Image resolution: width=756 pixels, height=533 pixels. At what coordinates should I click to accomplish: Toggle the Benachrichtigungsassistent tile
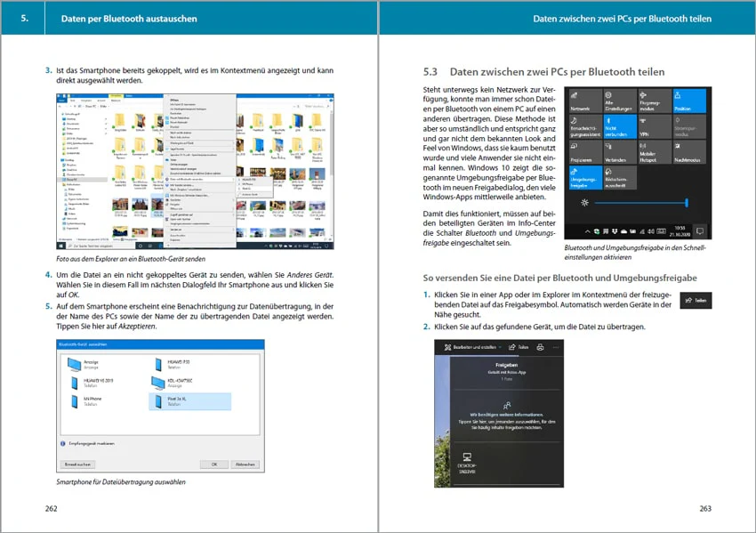click(585, 126)
